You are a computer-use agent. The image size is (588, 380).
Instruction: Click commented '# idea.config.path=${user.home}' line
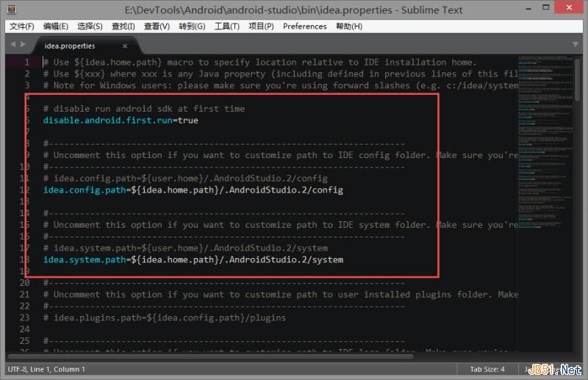click(186, 179)
